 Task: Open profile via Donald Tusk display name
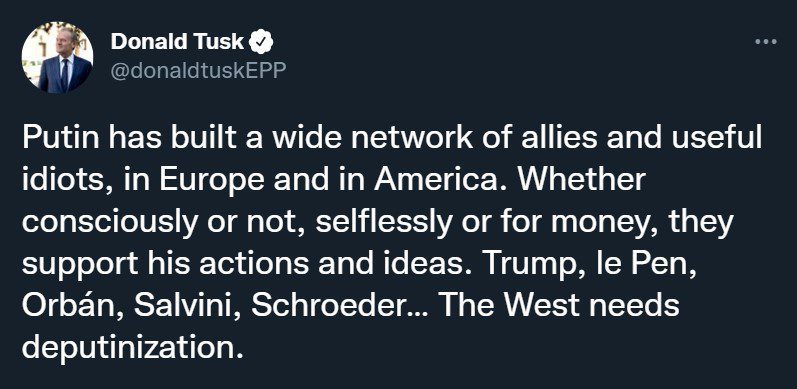click(x=177, y=42)
